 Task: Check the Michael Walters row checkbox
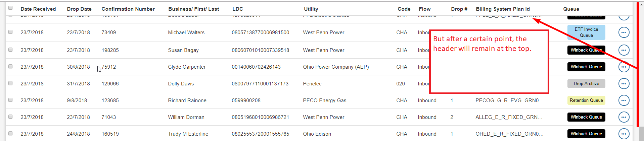10,32
